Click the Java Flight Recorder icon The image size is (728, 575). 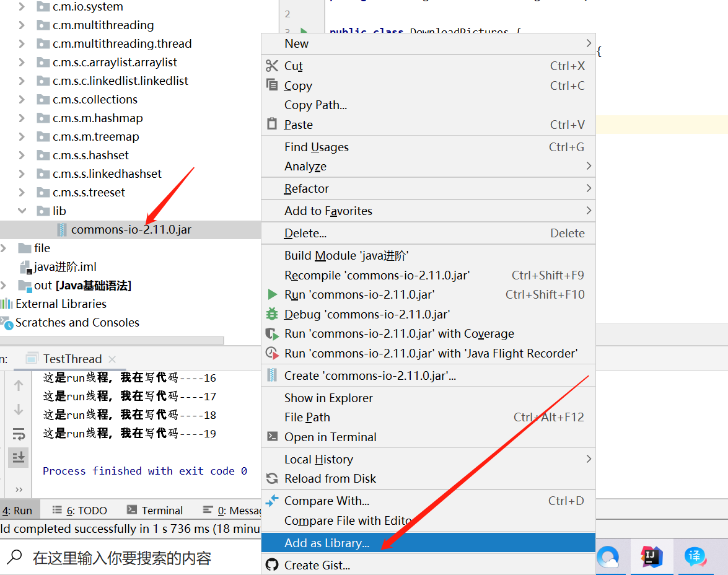[272, 353]
